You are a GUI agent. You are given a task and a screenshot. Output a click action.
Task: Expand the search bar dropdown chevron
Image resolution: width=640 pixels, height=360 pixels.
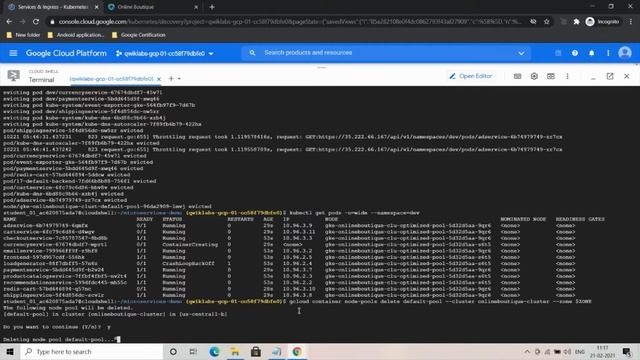click(521, 53)
